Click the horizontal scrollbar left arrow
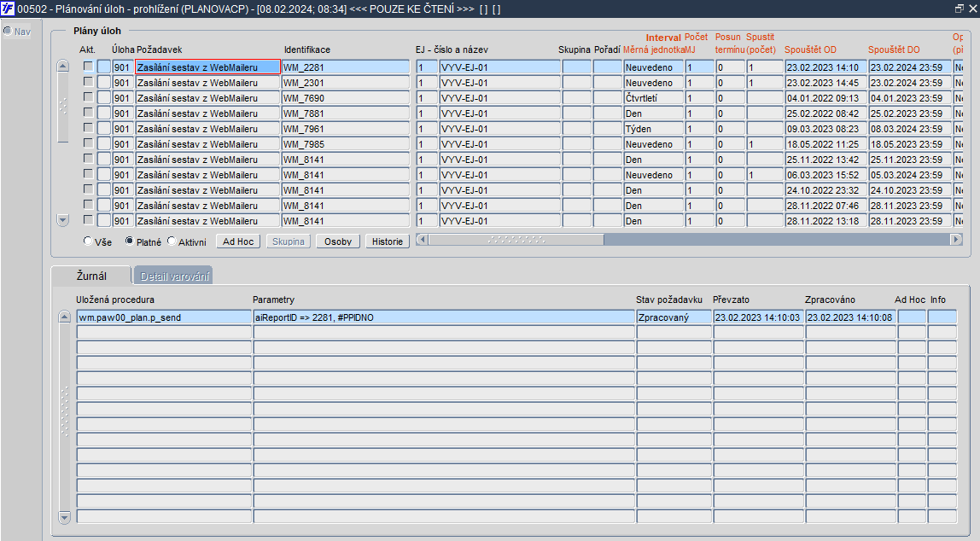Screen dimensions: 980x541 point(422,239)
